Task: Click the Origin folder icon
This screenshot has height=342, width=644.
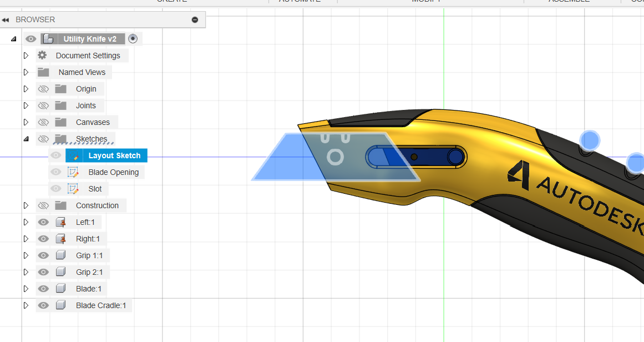Action: coord(61,89)
